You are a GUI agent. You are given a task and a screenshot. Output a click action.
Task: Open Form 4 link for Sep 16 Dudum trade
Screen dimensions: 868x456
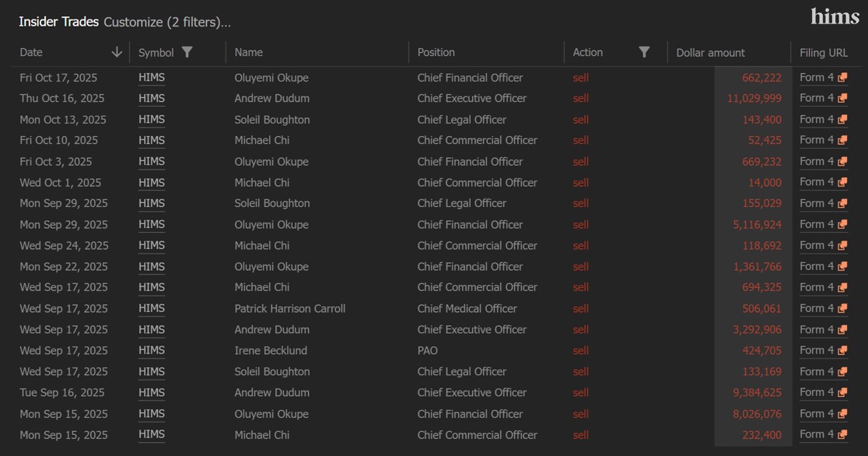(x=817, y=393)
